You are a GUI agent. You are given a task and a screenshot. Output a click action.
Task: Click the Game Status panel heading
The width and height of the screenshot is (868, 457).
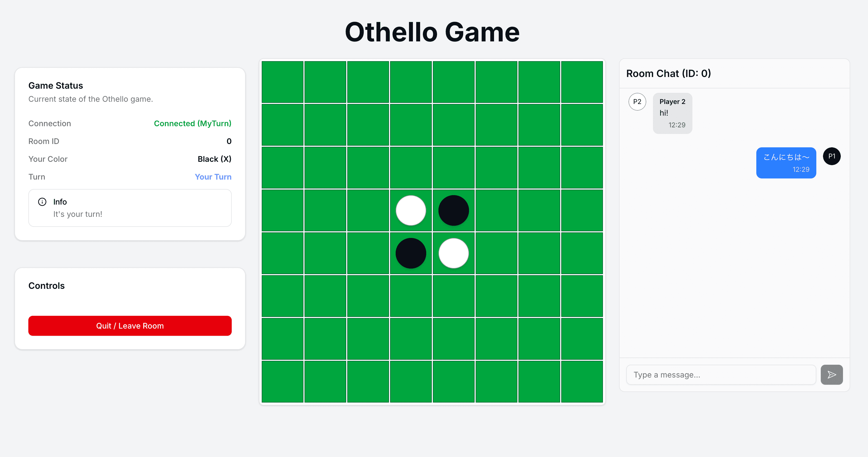point(56,85)
